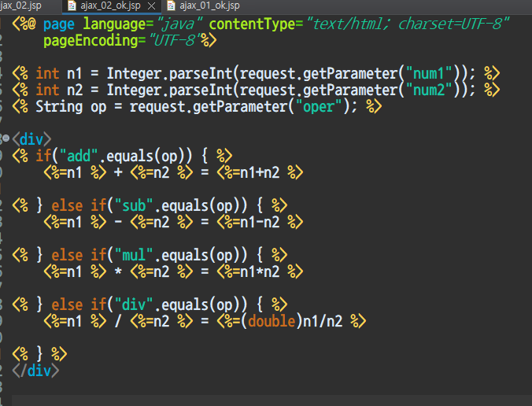
Task: Open the ajax_01_ok.jsp tab
Action: 209,6
